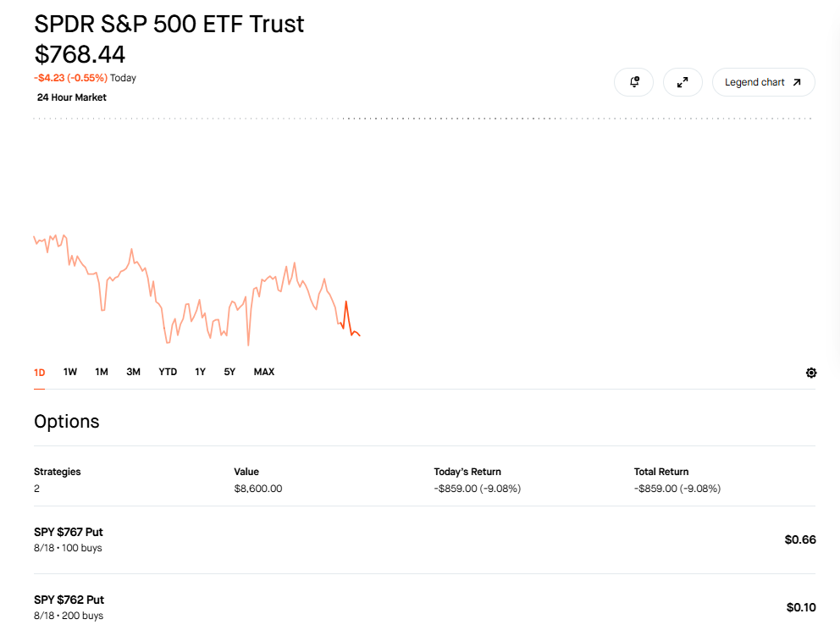
Task: Show the 3M chart range
Action: click(134, 372)
